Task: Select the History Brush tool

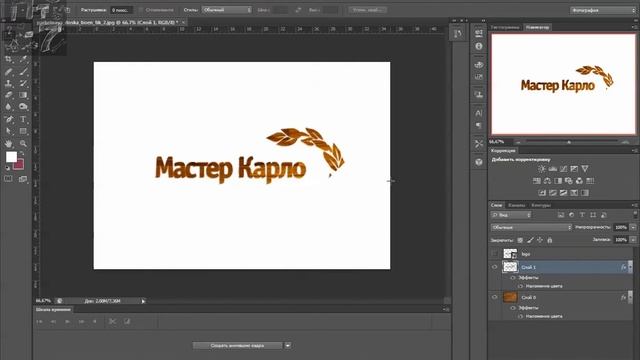Action: (x=23, y=84)
